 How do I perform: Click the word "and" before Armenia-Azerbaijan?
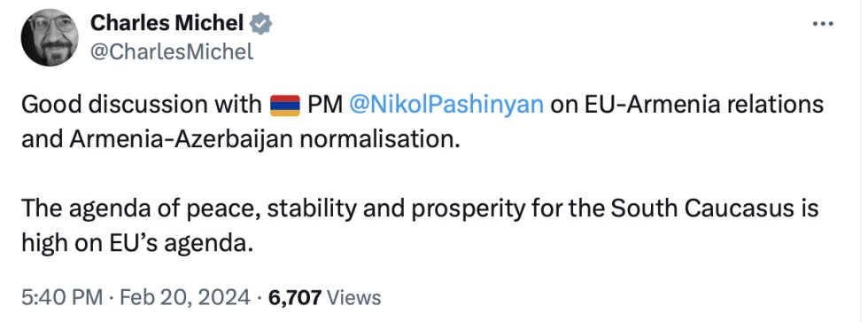click(x=43, y=139)
